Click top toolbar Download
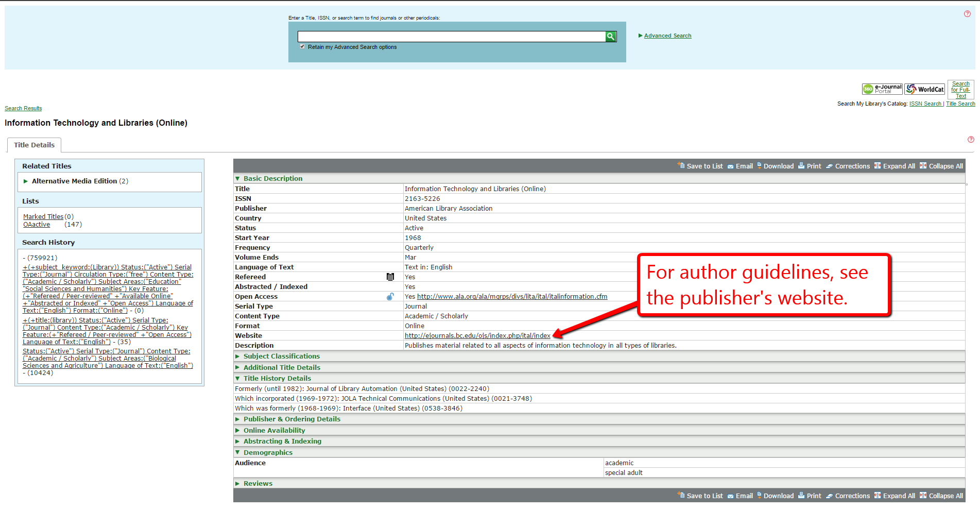The height and width of the screenshot is (510, 980). coord(776,166)
